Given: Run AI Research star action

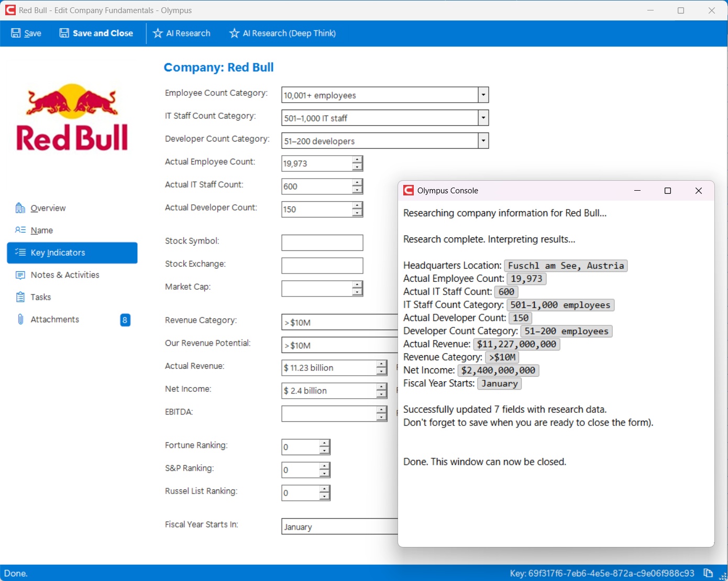Looking at the screenshot, I should pyautogui.click(x=182, y=33).
